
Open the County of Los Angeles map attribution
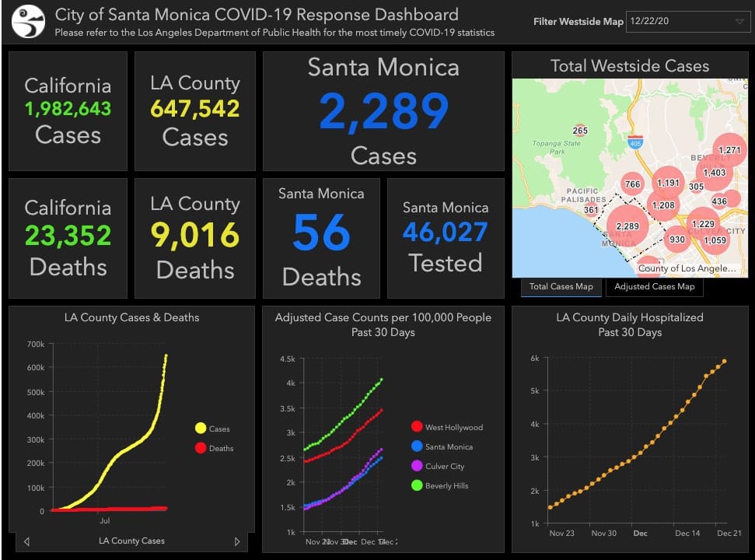pos(686,268)
